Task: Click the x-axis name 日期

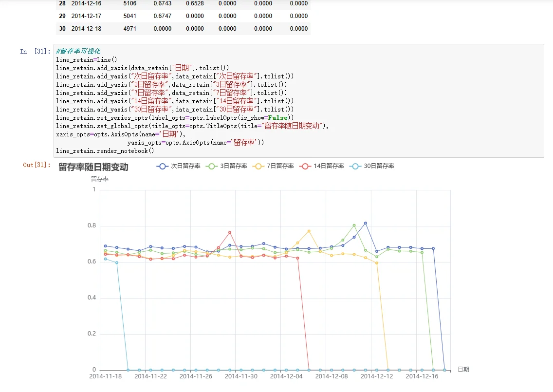Action: [463, 370]
